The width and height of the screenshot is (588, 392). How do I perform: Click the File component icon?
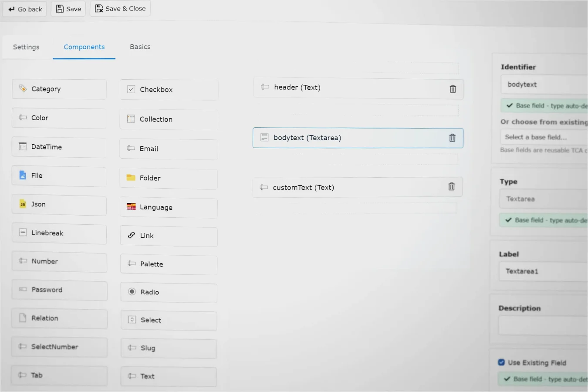coord(23,175)
